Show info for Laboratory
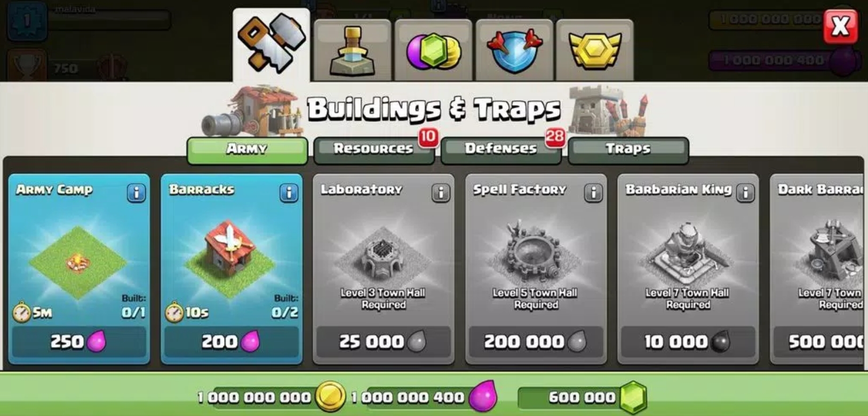Image resolution: width=868 pixels, height=416 pixels. [441, 193]
